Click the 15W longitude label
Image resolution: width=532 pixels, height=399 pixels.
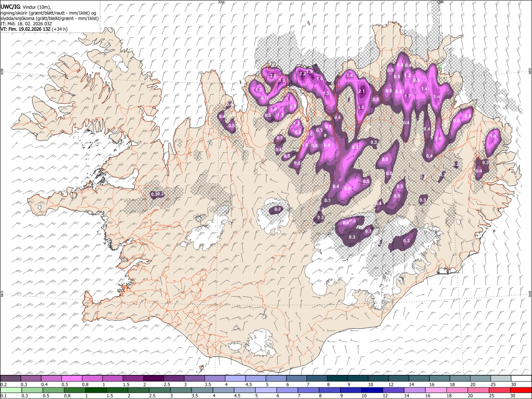pyautogui.click(x=441, y=2)
